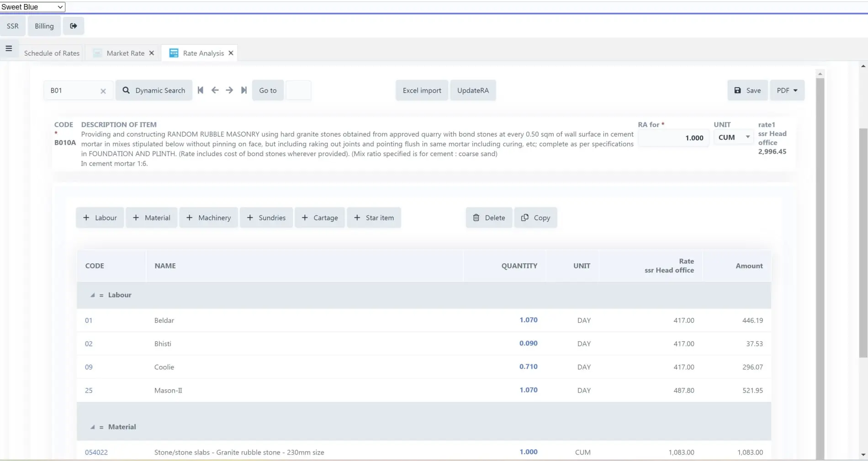The height and width of the screenshot is (461, 868).
Task: Click the logout arrow icon beside Billing
Action: coord(73,26)
